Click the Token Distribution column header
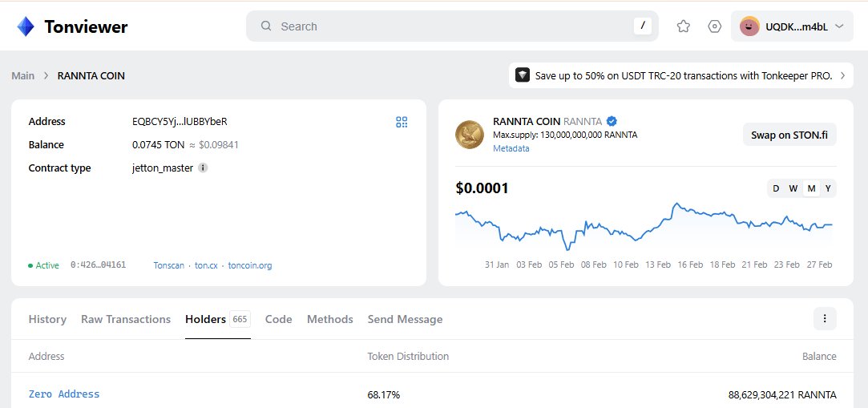Image resolution: width=868 pixels, height=408 pixels. [408, 356]
